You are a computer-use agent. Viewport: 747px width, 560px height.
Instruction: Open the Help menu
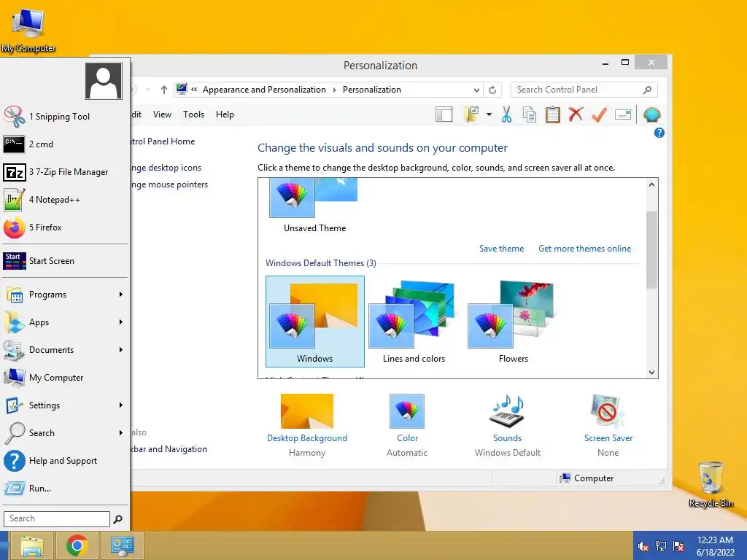click(x=225, y=114)
